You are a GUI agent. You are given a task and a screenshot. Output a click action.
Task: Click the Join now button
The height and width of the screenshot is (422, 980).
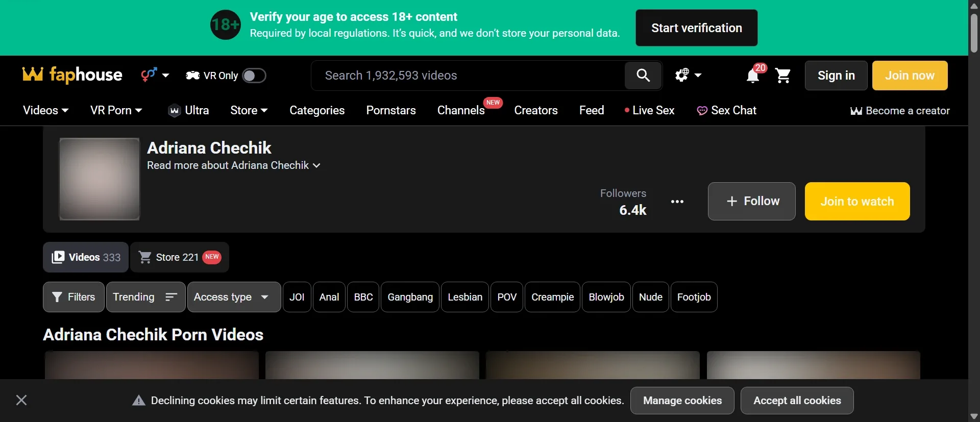coord(910,76)
